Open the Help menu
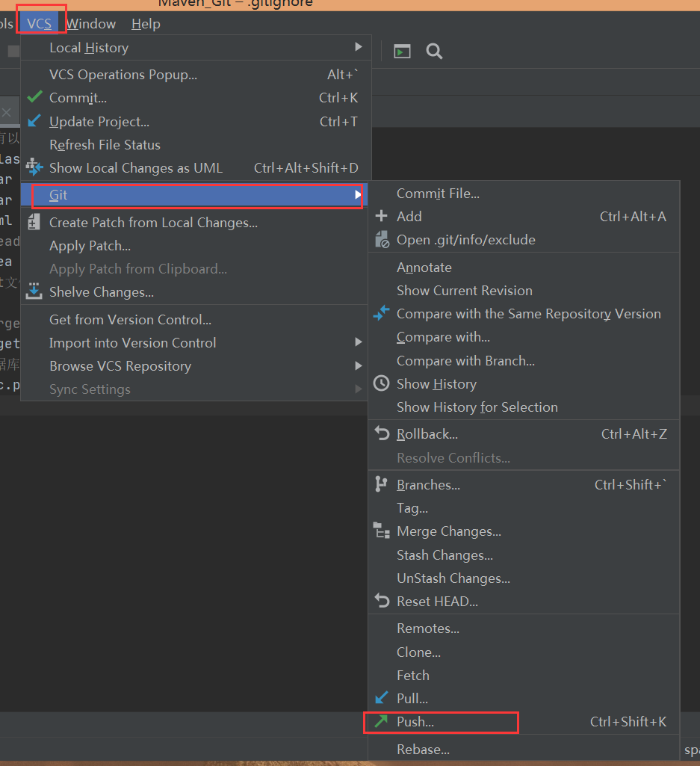This screenshot has height=766, width=700. pos(146,23)
